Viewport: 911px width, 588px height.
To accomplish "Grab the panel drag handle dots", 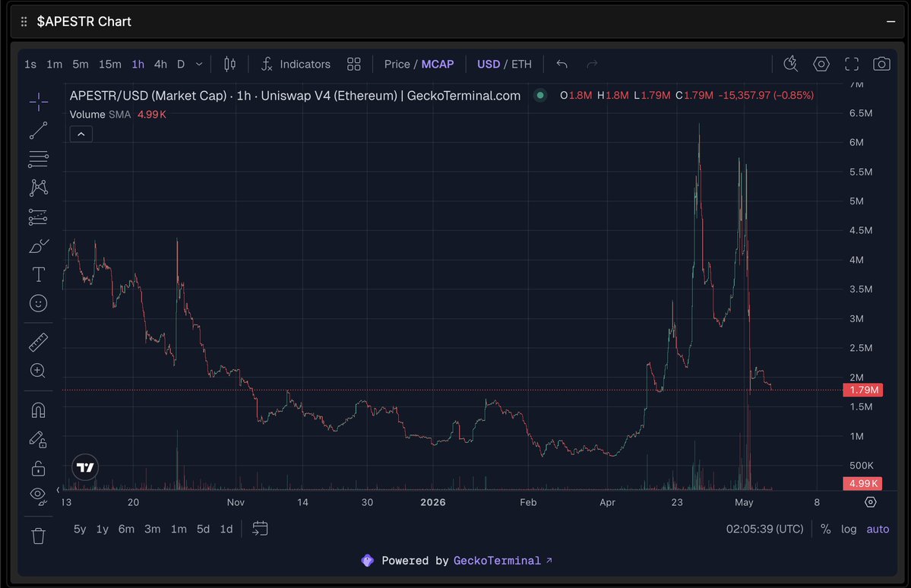I will [x=24, y=21].
